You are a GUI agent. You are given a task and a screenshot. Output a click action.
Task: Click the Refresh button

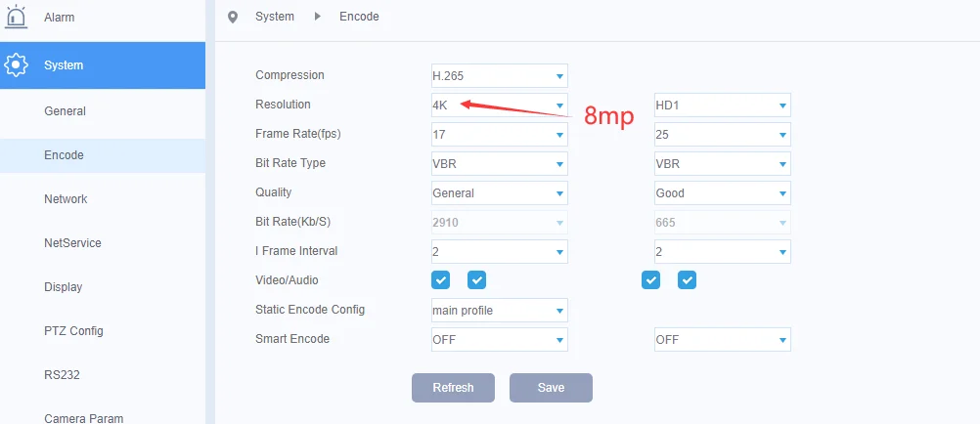pyautogui.click(x=453, y=388)
